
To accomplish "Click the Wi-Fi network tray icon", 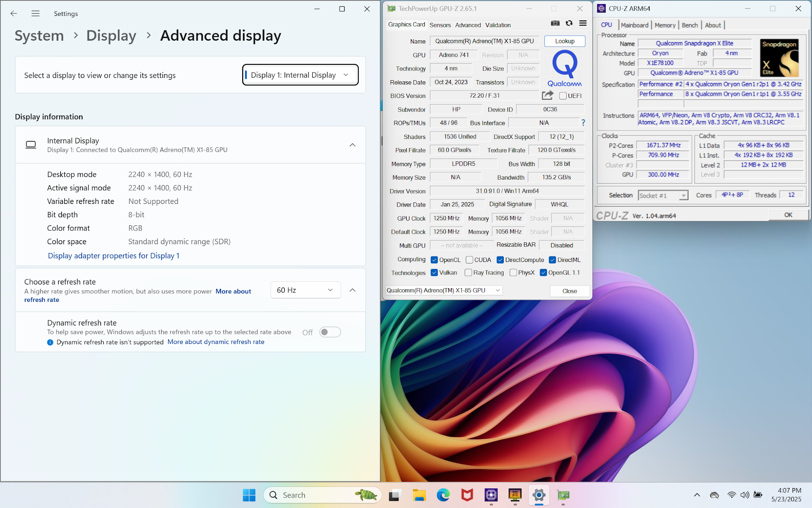I will 731,495.
